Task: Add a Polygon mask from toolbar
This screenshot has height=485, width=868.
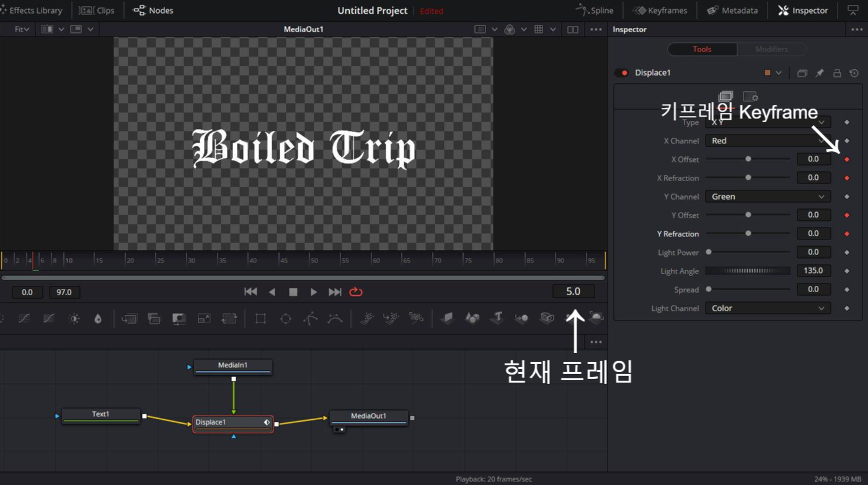Action: pos(311,319)
